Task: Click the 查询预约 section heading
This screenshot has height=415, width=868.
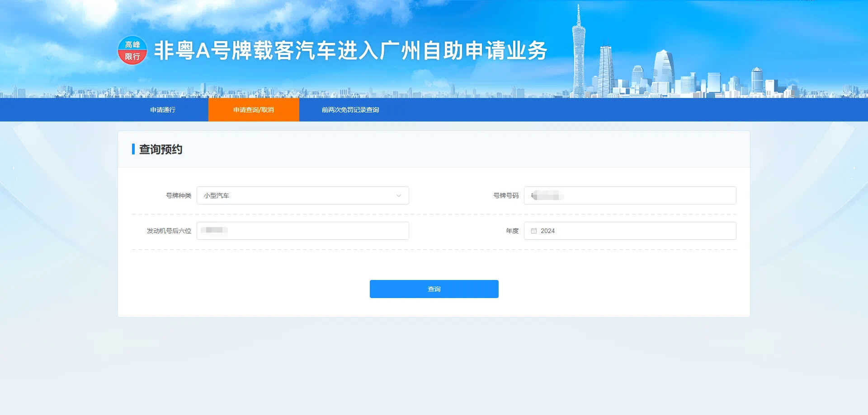Action: point(160,149)
